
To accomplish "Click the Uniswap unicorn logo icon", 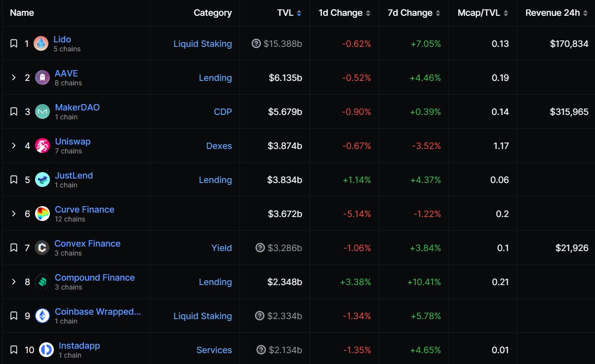I will (x=42, y=146).
